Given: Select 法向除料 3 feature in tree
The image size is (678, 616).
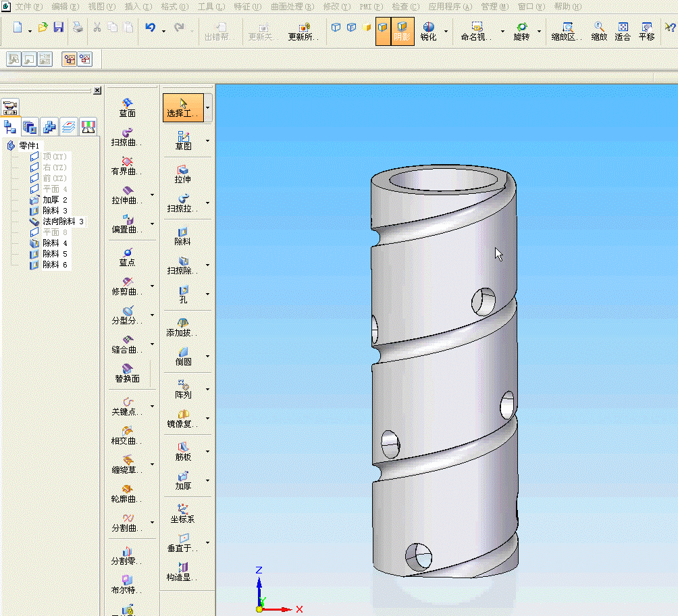Looking at the screenshot, I should tap(63, 222).
